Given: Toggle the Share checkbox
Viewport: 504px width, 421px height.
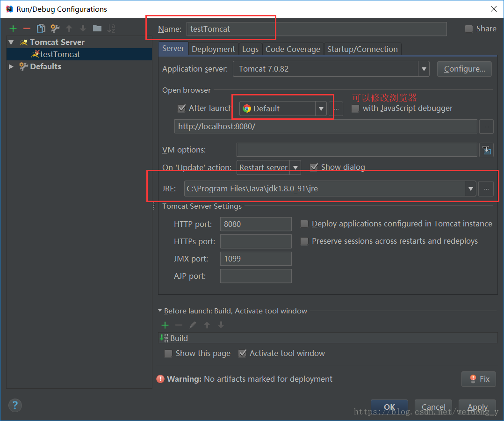Looking at the screenshot, I should 469,29.
